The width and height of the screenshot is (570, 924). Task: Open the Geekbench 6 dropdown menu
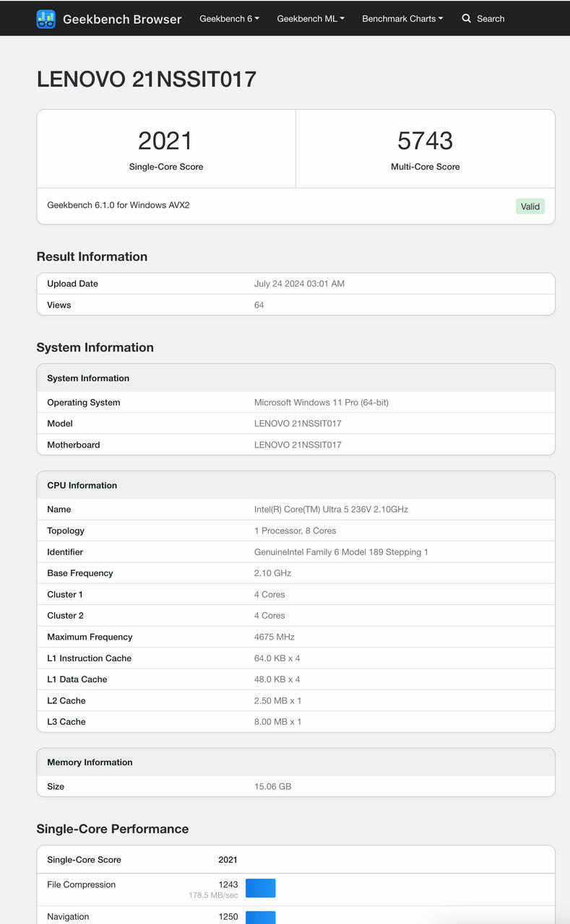tap(229, 19)
